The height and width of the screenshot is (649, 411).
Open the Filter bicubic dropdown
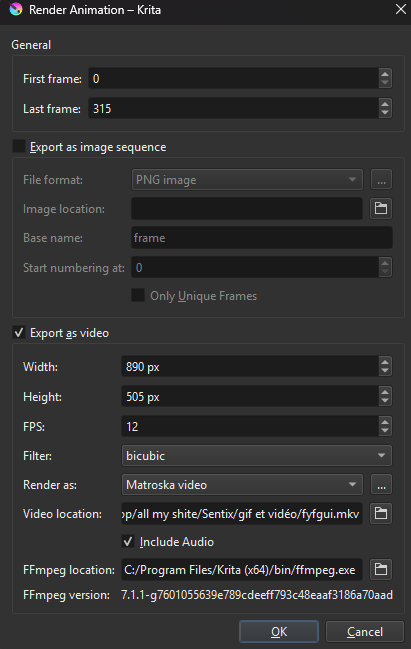point(257,456)
